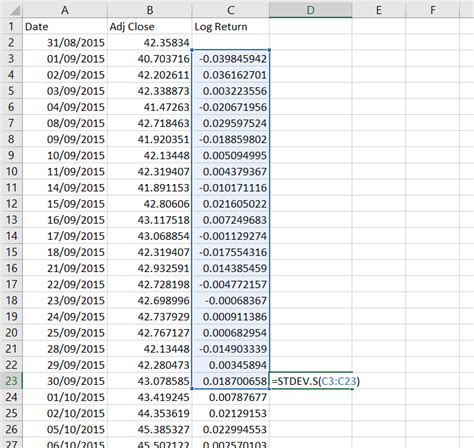Click log return 0.003223556
This screenshot has width=474, height=448.
[231, 91]
